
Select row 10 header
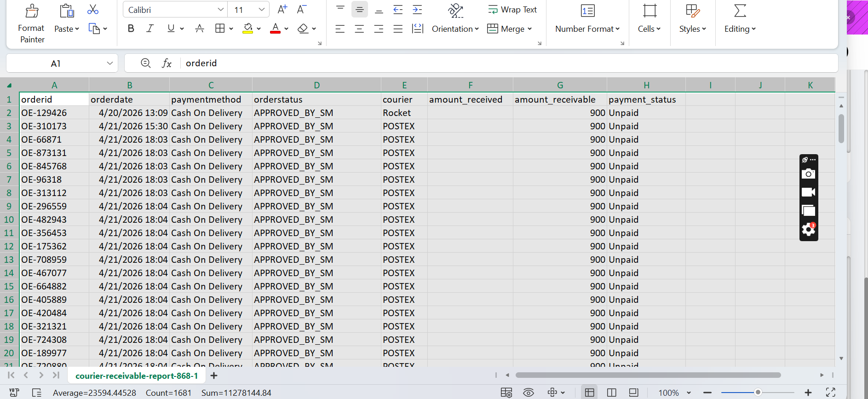(x=9, y=220)
